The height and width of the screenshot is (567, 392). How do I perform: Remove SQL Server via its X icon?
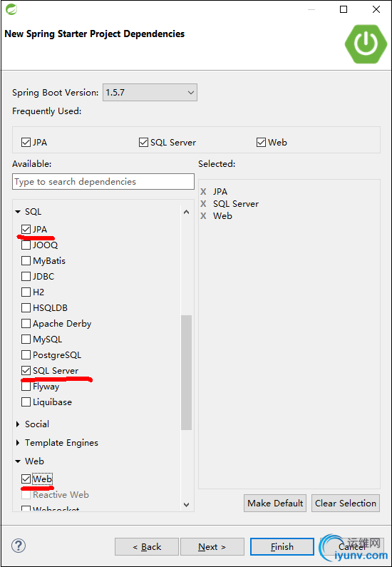203,204
